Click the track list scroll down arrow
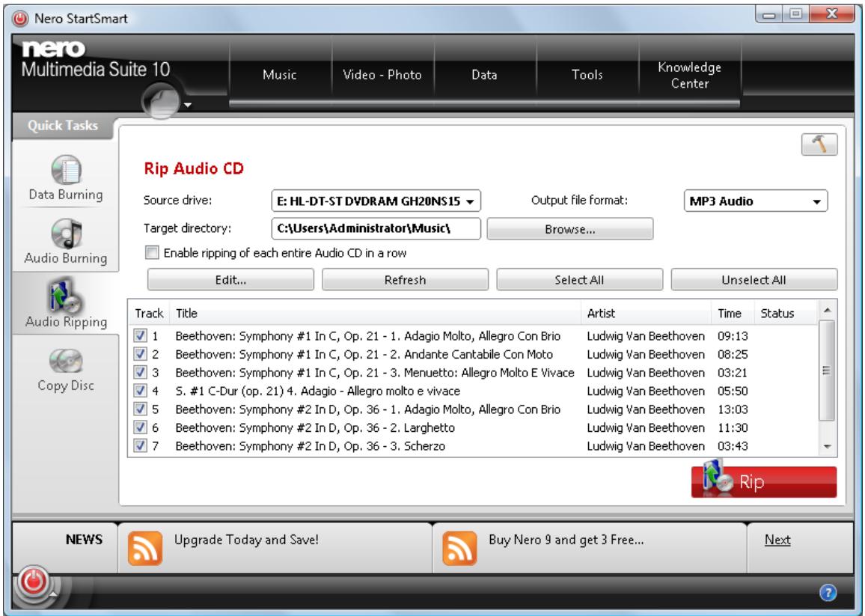Image resolution: width=865 pixels, height=616 pixels. coord(827,446)
